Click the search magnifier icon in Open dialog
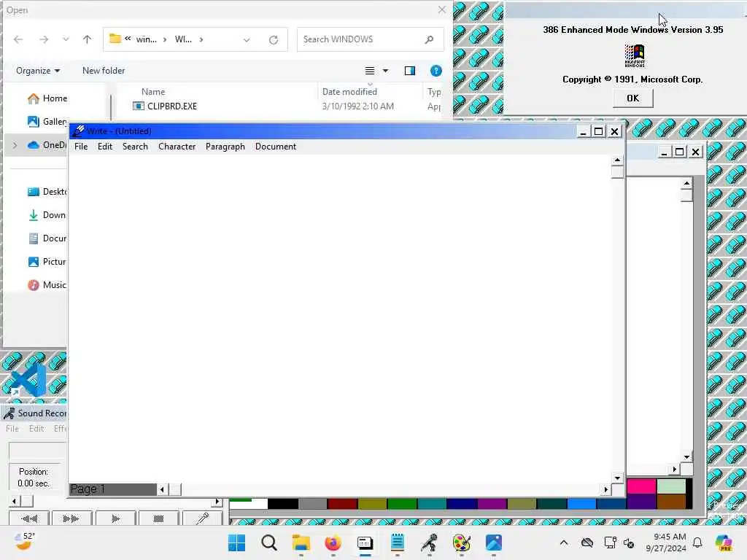This screenshot has height=560, width=747. click(x=429, y=39)
